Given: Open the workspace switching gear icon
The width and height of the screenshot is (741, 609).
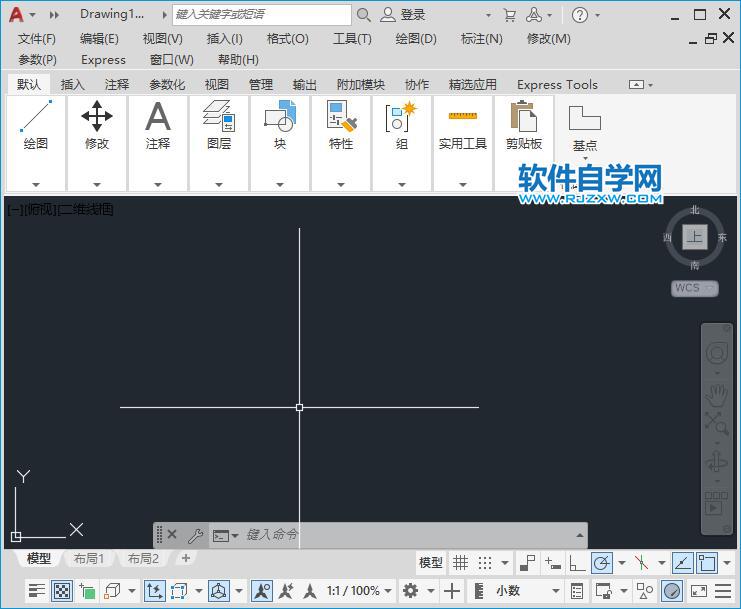Looking at the screenshot, I should coord(410,591).
